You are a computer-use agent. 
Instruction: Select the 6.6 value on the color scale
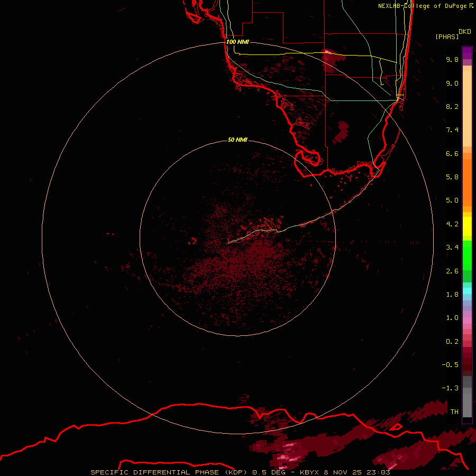click(452, 153)
